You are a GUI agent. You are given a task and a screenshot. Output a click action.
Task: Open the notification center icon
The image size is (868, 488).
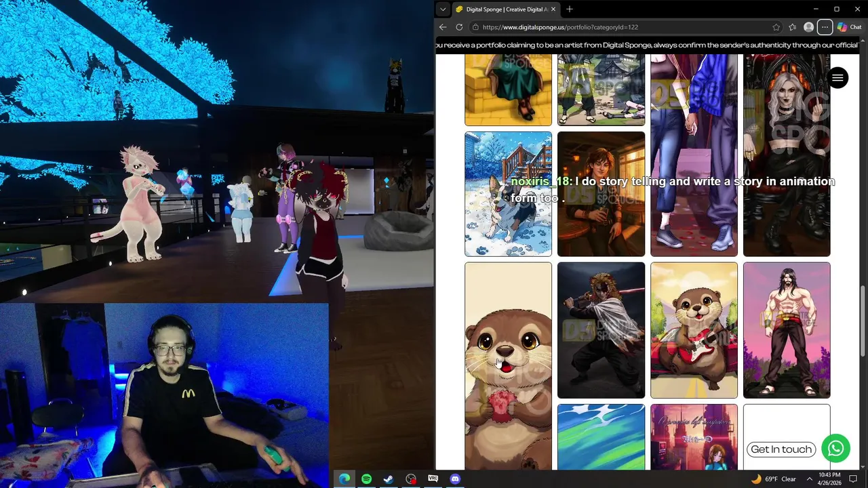[x=854, y=479]
